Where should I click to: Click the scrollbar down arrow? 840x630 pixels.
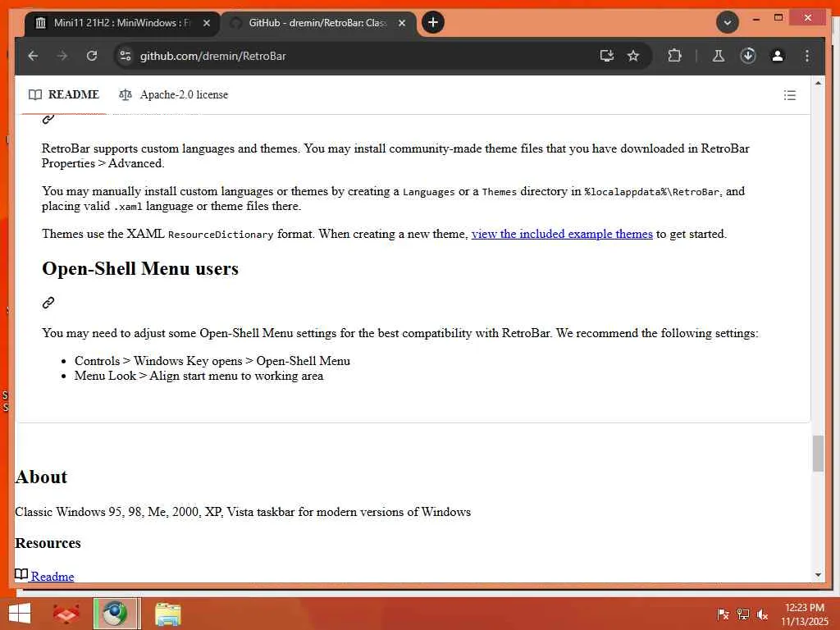coord(818,575)
